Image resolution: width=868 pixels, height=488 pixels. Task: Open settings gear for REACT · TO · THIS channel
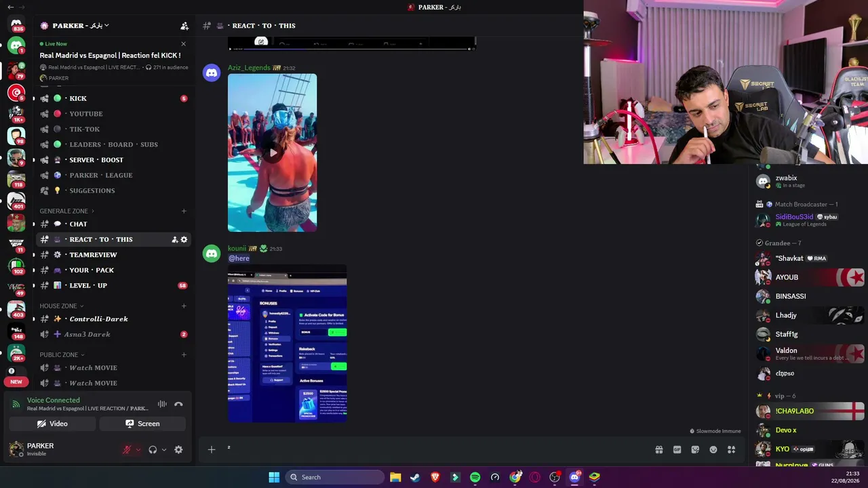[184, 239]
